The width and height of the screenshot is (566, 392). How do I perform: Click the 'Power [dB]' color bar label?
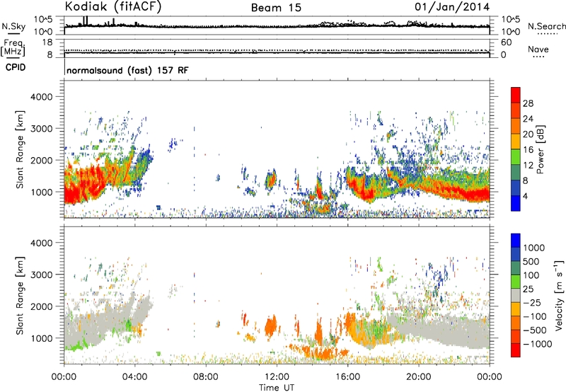[541, 149]
